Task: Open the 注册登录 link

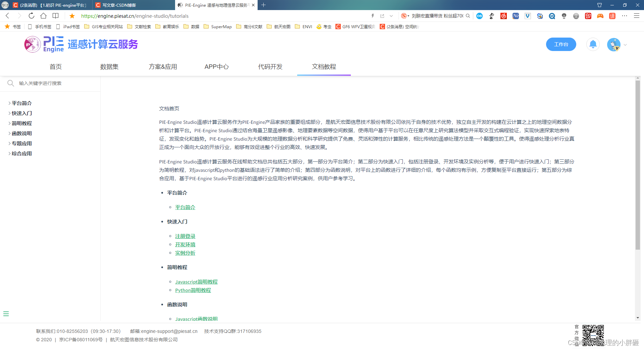Action: point(185,236)
